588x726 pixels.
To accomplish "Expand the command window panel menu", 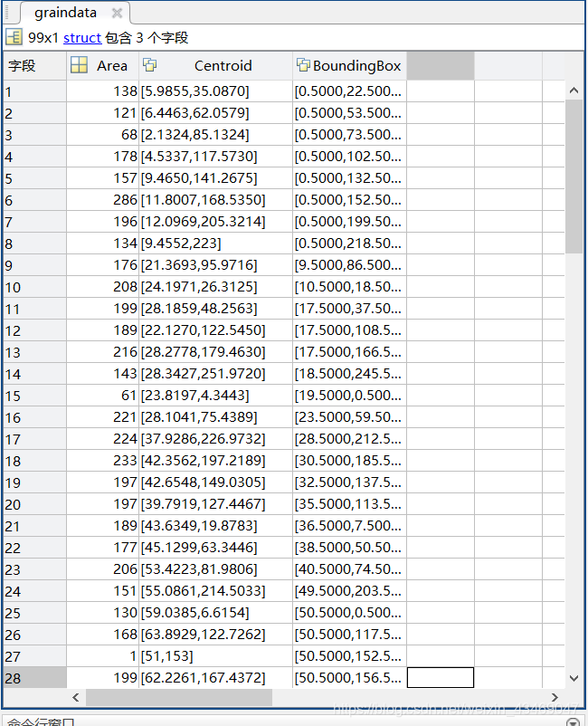I will tap(572, 721).
